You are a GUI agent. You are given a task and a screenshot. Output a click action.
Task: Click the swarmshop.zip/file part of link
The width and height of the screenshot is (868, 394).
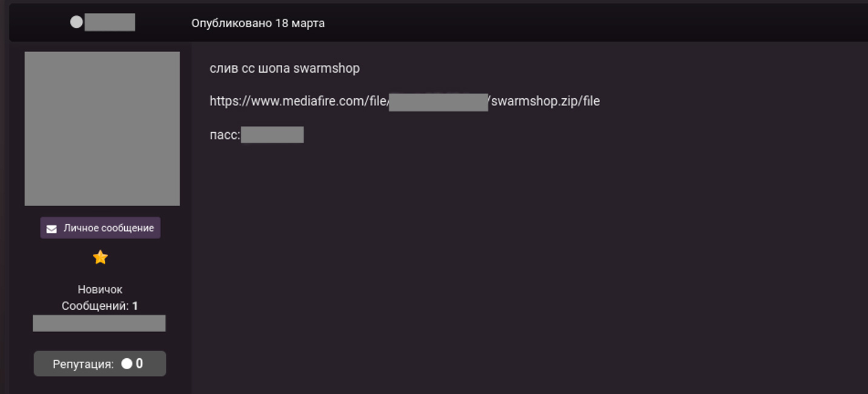pos(545,101)
